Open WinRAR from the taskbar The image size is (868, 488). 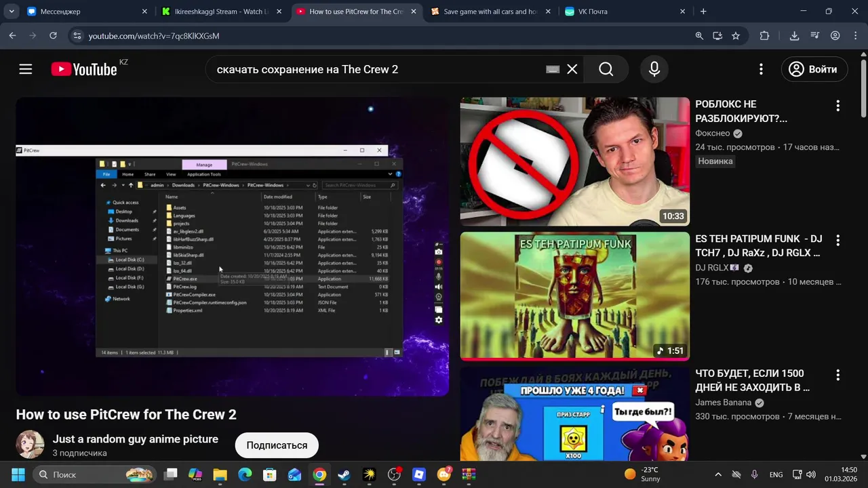point(469,474)
